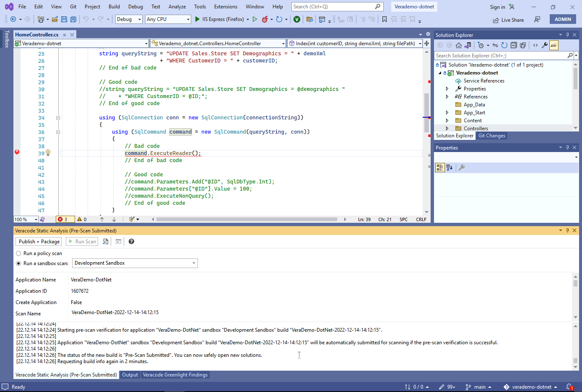Expand the Properties folder node

(x=447, y=89)
